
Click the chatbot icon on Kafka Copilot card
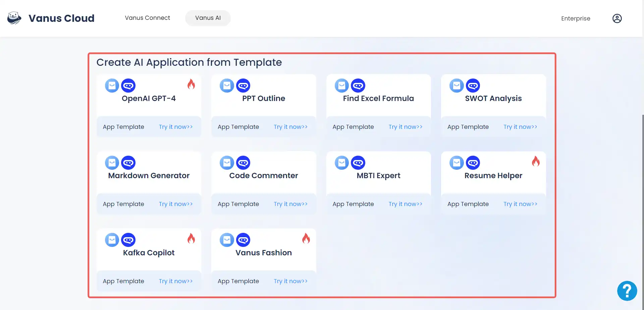coord(128,240)
